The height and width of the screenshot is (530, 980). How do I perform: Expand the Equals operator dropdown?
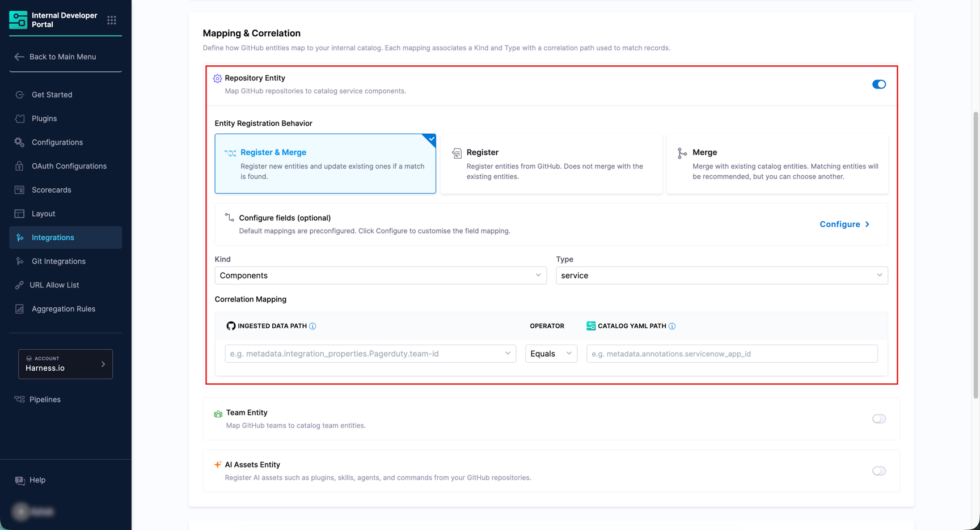[551, 354]
